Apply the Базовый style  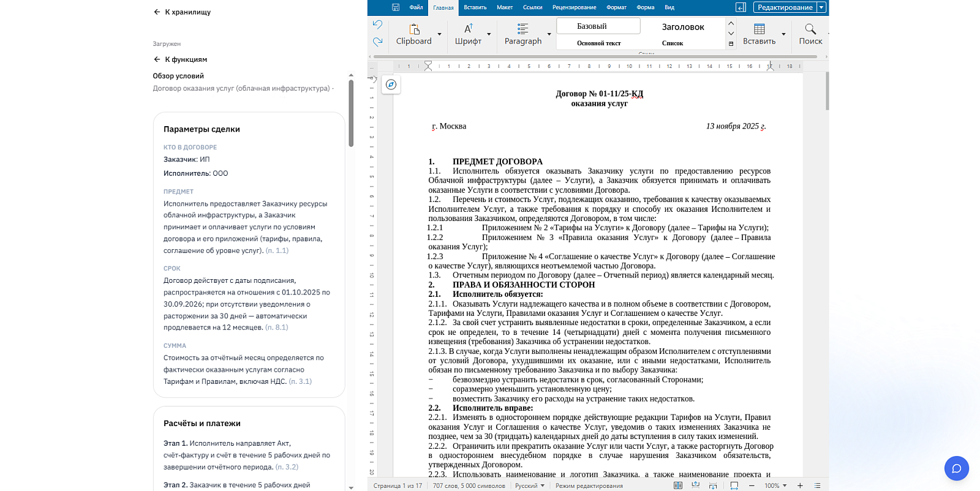coord(598,26)
